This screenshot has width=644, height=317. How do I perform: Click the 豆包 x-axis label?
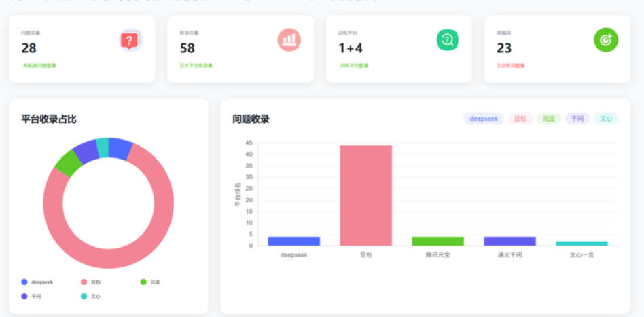point(366,255)
